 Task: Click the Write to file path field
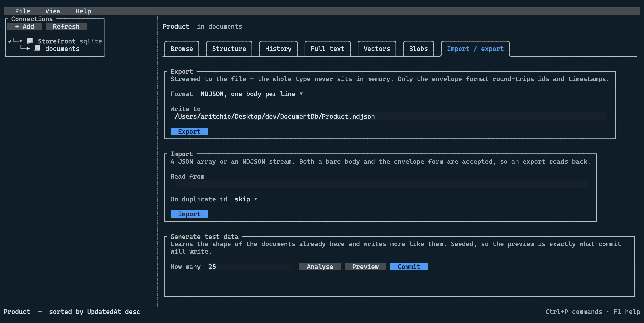click(x=390, y=117)
